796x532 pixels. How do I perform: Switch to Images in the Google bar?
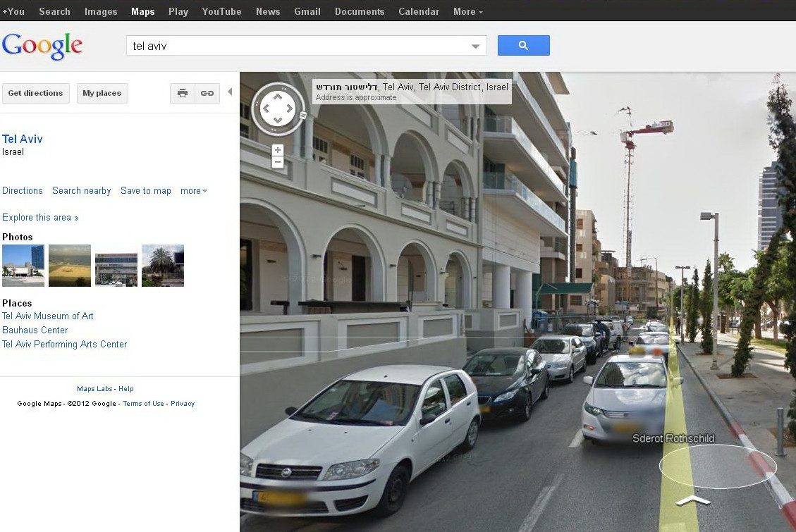coord(100,11)
